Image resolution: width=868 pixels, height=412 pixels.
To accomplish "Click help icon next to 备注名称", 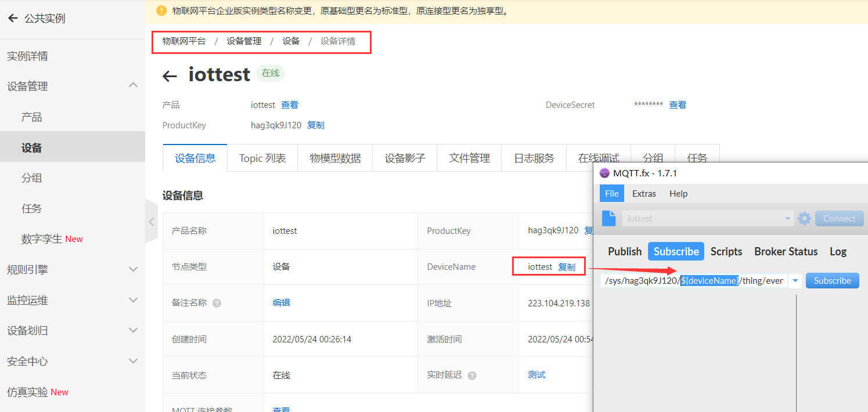I will click(x=217, y=303).
